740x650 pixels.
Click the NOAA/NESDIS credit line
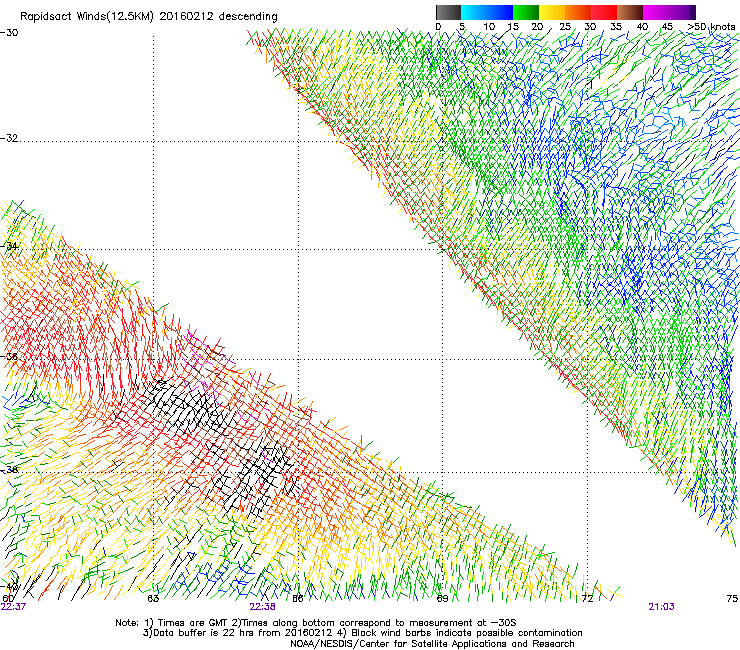[x=432, y=644]
